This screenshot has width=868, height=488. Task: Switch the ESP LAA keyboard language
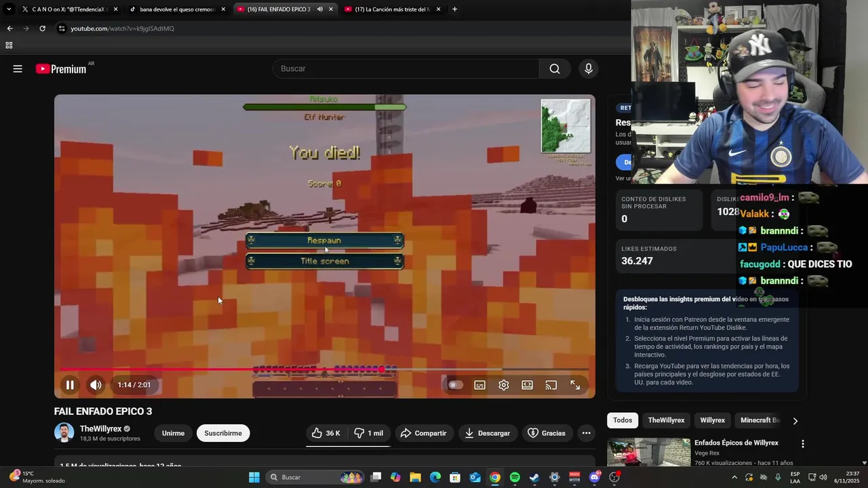pos(795,477)
